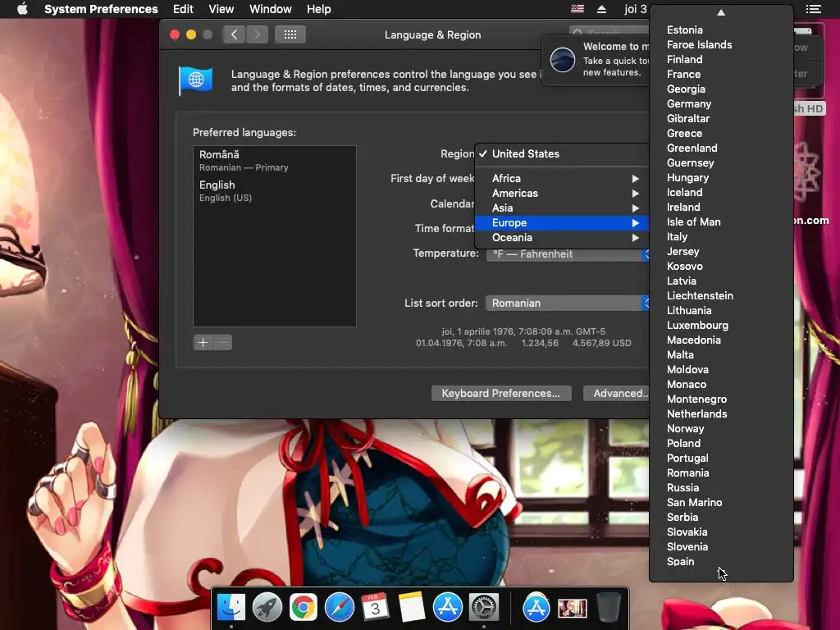This screenshot has height=630, width=840.
Task: Expand the Africa submenu
Action: point(561,178)
